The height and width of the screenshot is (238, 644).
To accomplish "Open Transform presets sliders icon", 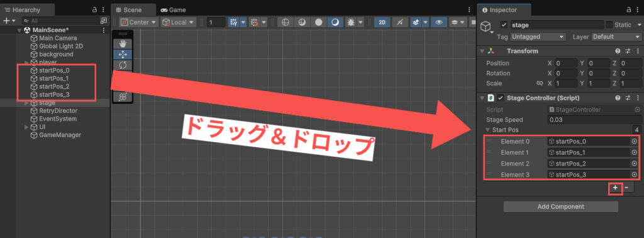I will (628, 52).
